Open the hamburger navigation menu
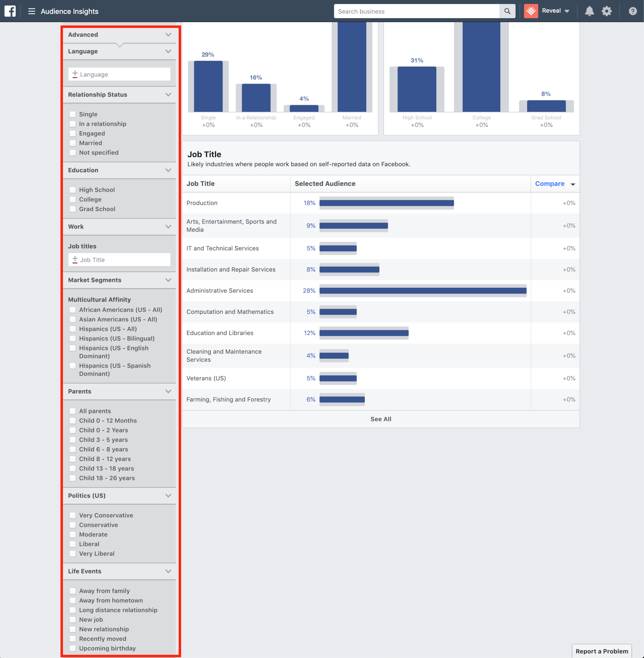 point(31,11)
